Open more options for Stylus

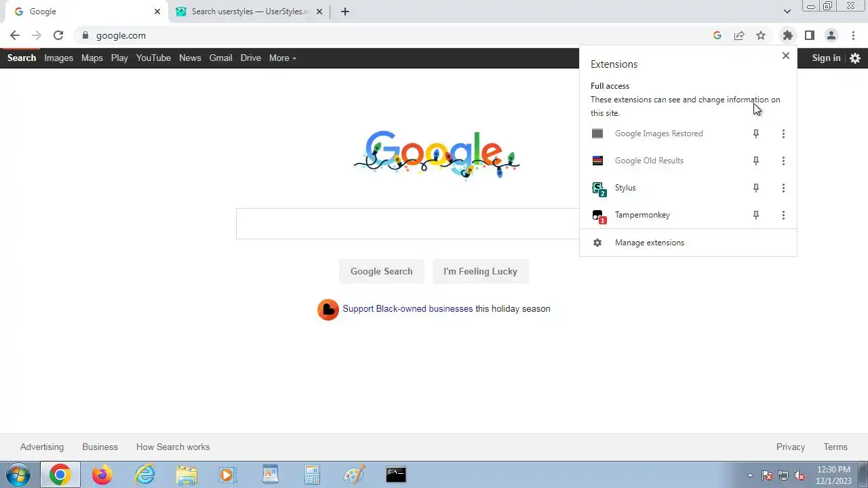coord(783,188)
